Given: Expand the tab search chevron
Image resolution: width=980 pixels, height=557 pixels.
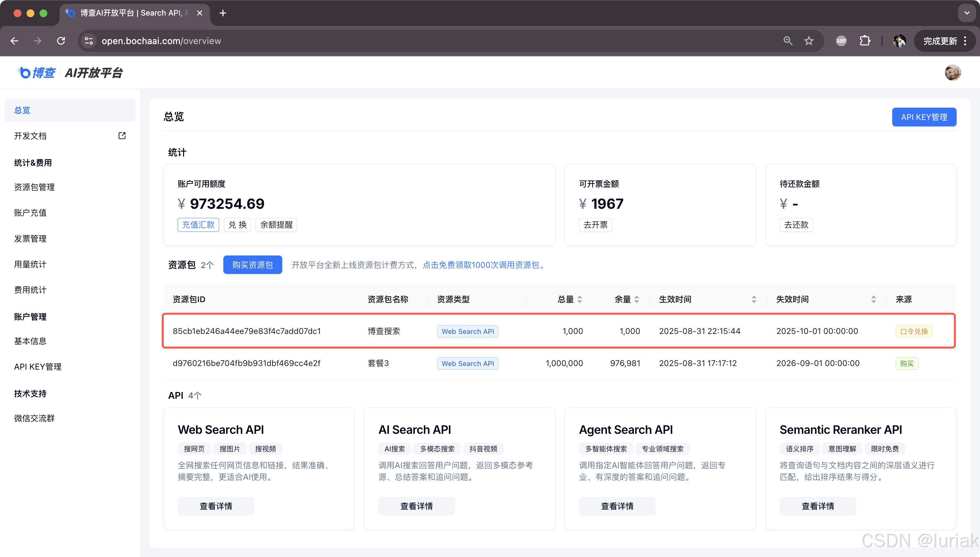Looking at the screenshot, I should 967,13.
